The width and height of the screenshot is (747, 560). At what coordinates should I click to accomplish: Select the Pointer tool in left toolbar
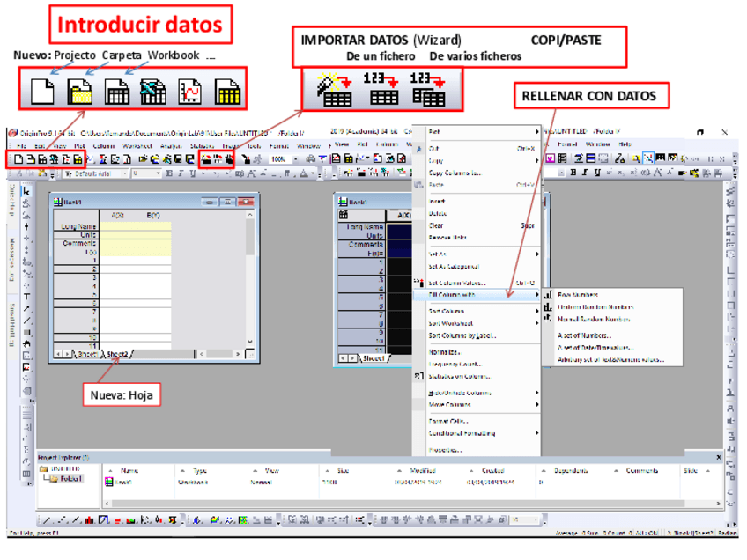[26, 191]
